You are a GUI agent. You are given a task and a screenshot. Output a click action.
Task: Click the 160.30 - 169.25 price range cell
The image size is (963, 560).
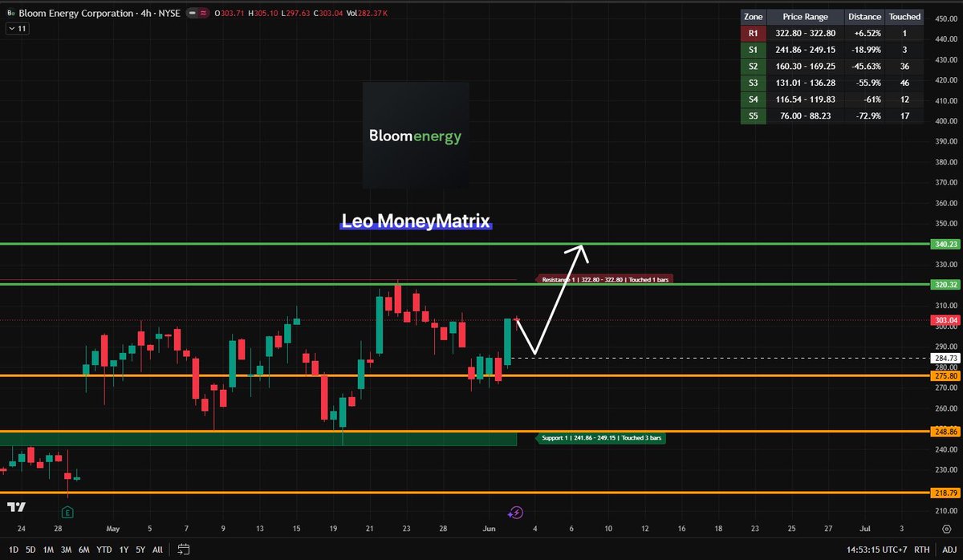(804, 67)
